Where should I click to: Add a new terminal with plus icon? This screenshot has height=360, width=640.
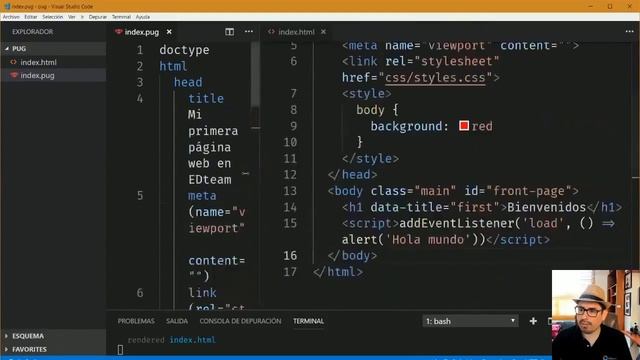(533, 321)
